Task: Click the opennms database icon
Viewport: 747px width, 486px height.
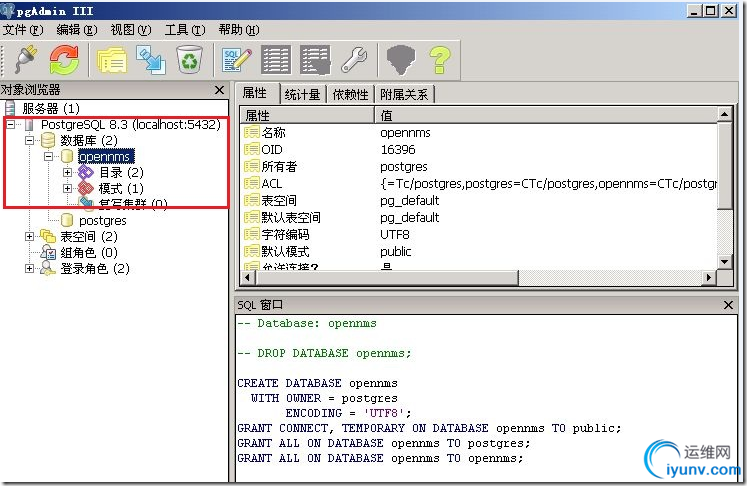Action: pos(67,156)
